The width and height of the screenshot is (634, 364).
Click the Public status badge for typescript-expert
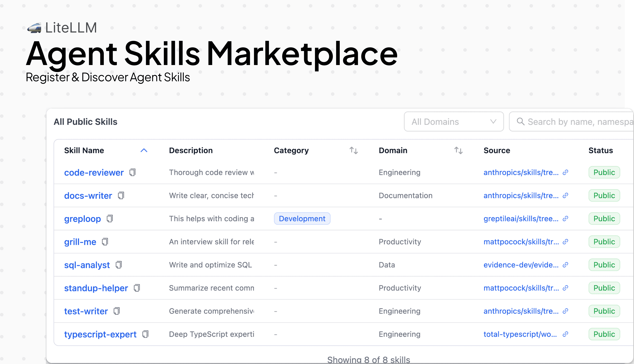(604, 334)
